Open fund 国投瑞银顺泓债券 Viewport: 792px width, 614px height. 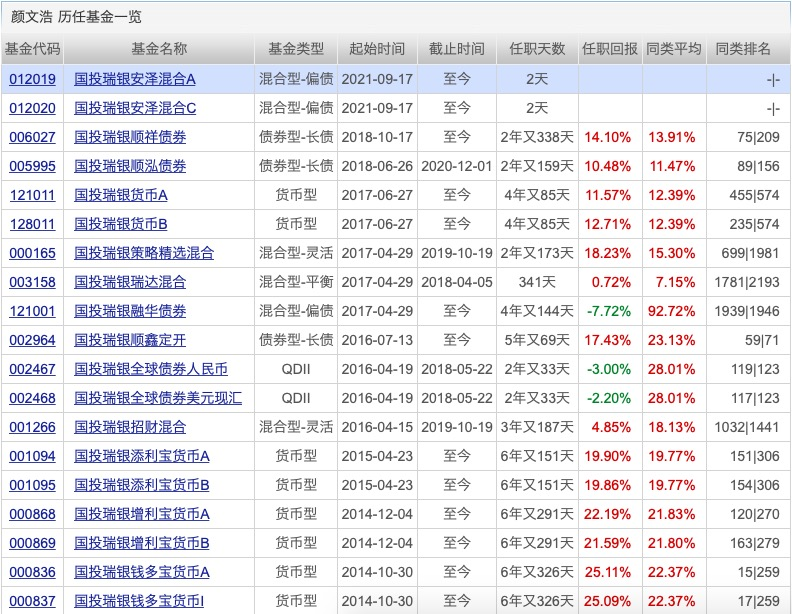point(130,166)
